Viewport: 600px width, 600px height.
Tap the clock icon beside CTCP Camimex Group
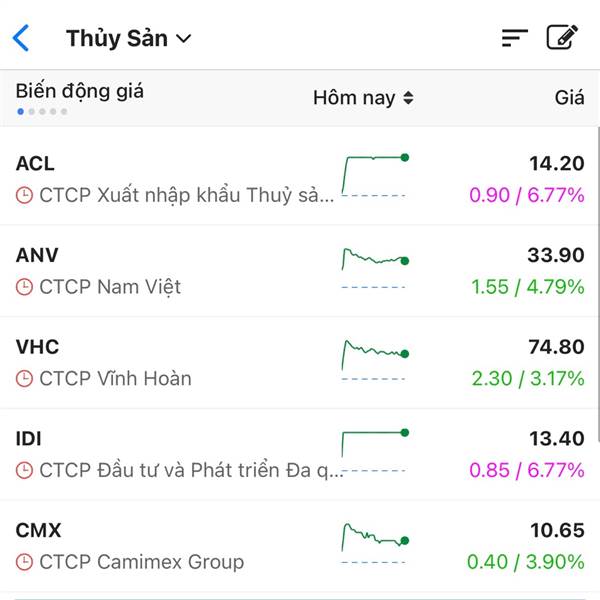24,562
